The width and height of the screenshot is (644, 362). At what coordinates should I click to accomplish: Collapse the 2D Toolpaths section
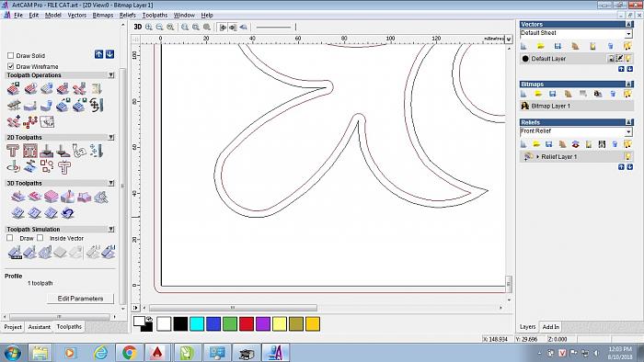(111, 137)
